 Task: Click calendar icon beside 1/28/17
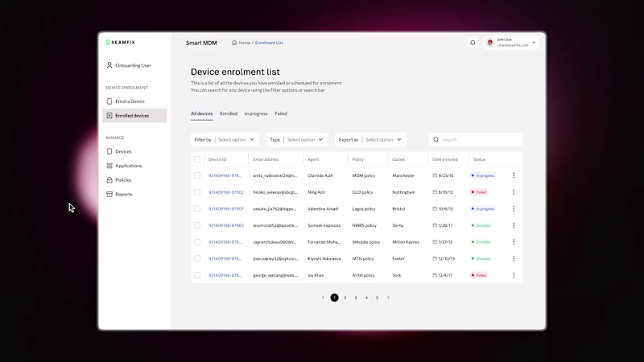tap(435, 225)
